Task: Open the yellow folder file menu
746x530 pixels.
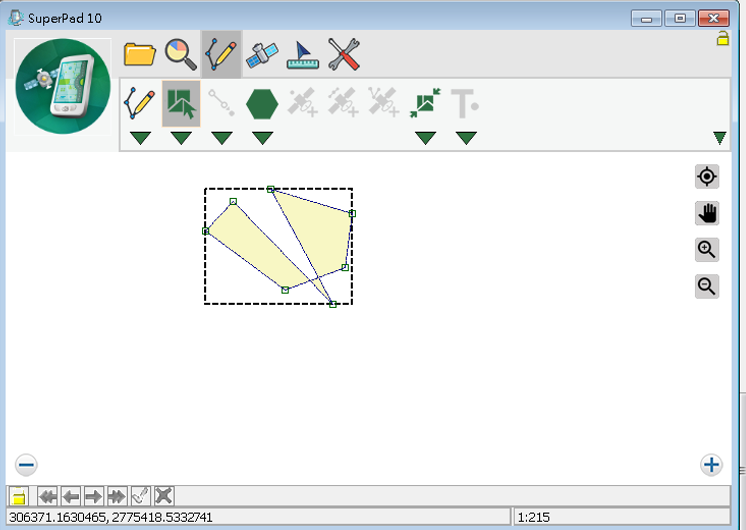Action: 139,54
